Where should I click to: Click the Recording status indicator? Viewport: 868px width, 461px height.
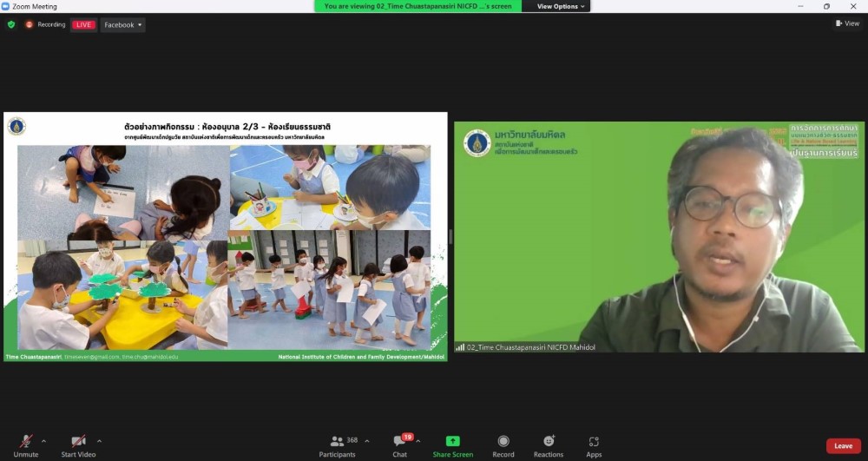click(x=46, y=25)
